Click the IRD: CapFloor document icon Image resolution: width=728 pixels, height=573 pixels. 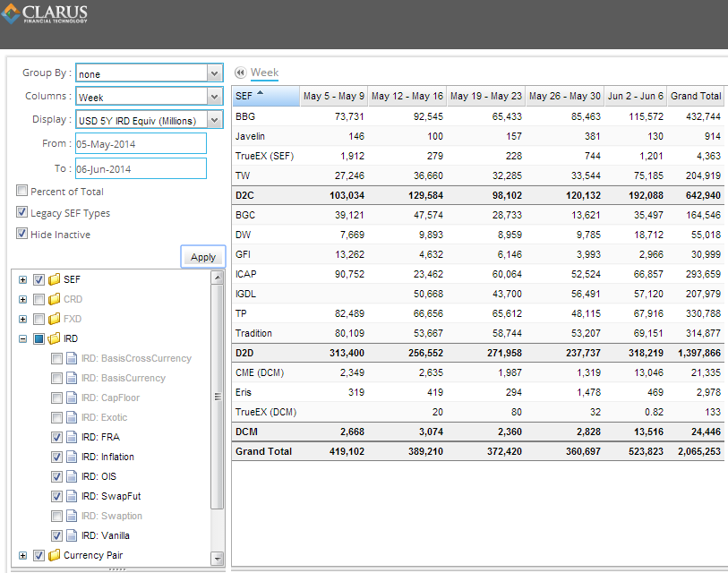click(72, 398)
